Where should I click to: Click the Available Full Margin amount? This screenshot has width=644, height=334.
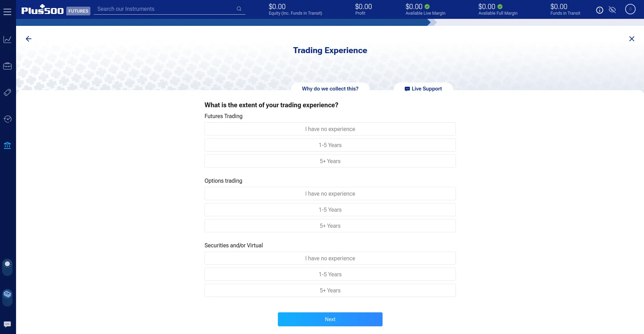[x=487, y=7]
